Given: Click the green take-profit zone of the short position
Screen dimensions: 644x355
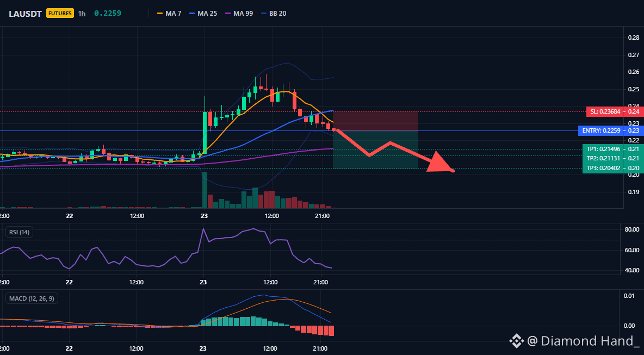Looking at the screenshot, I should tap(376, 150).
